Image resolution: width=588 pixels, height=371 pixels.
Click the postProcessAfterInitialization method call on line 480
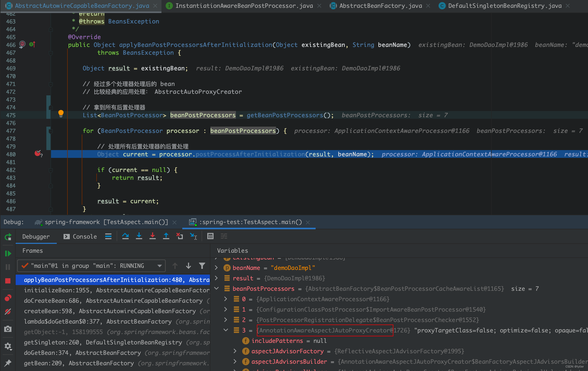[x=250, y=154]
